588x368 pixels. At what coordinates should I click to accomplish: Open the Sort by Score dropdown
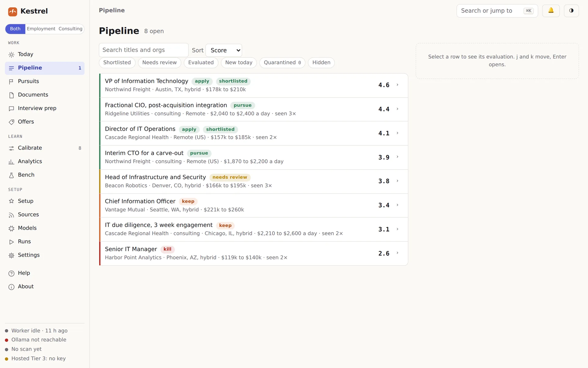224,50
